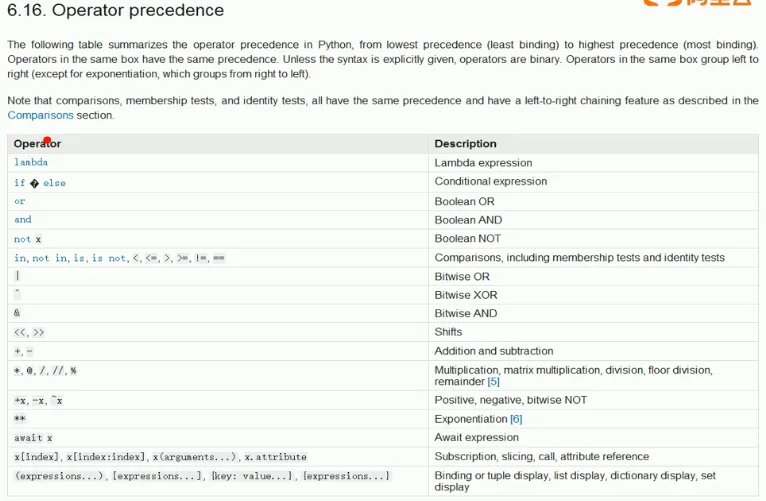Click the 'if' keyword link
Screen dimensions: 766x501
tap(19, 183)
